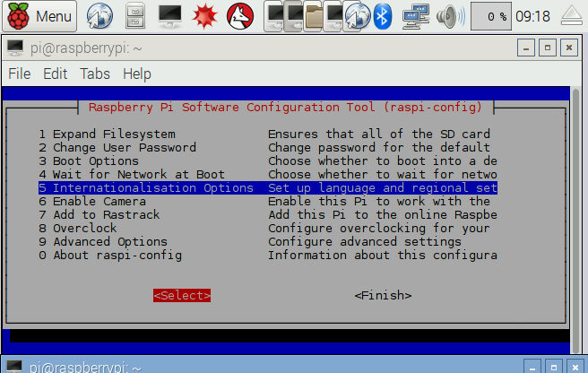Screen dimensions: 588x373
Task: Select 8 Overclock
Action: pos(268,228)
